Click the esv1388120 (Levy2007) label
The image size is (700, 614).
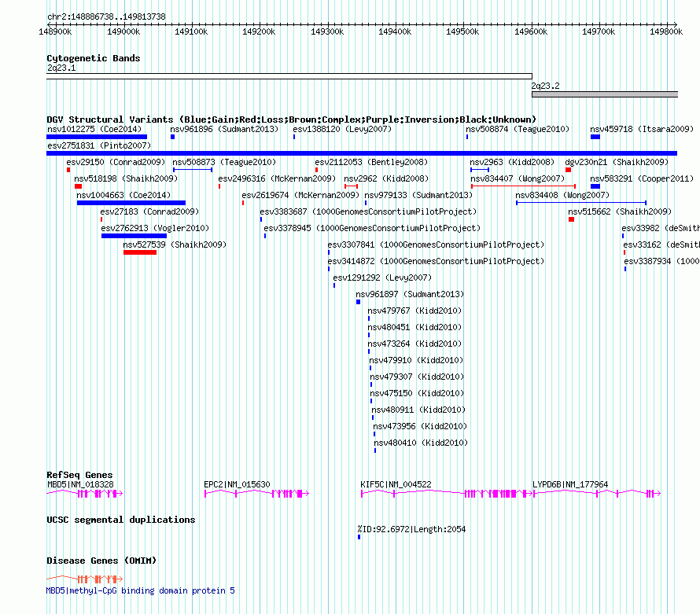(x=342, y=129)
